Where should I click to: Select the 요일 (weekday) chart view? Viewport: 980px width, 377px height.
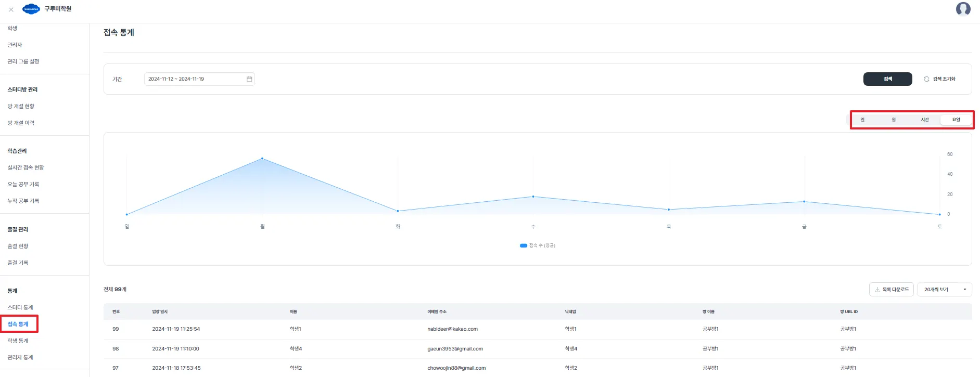point(956,120)
